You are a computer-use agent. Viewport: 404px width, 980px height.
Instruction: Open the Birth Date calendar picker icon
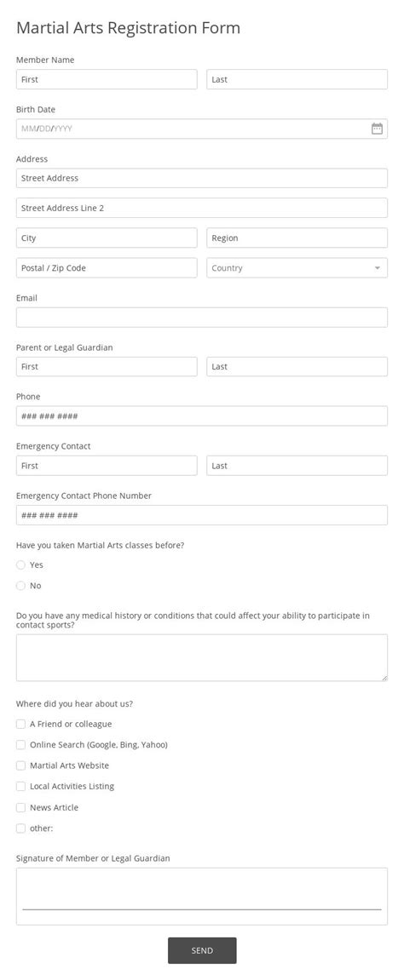click(377, 129)
